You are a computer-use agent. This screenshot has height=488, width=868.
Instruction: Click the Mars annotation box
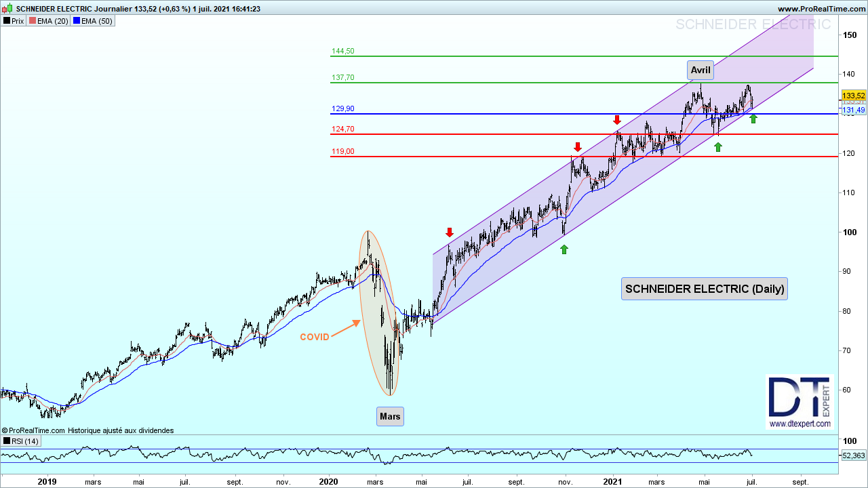[390, 416]
